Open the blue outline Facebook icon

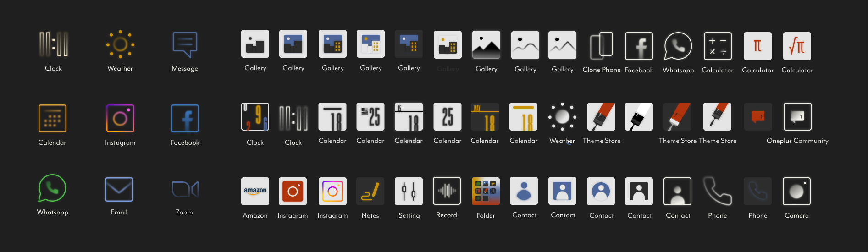point(185,118)
